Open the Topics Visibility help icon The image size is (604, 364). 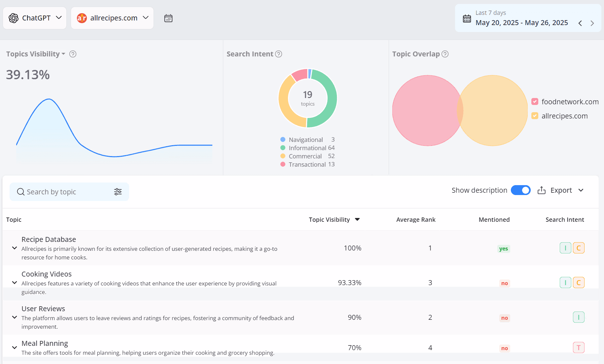(73, 54)
